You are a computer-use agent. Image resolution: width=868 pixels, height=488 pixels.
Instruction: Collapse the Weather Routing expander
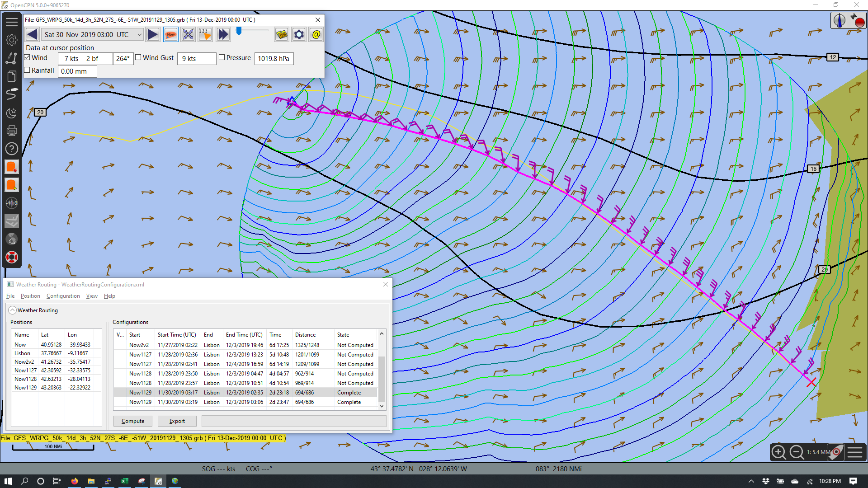[x=13, y=310]
